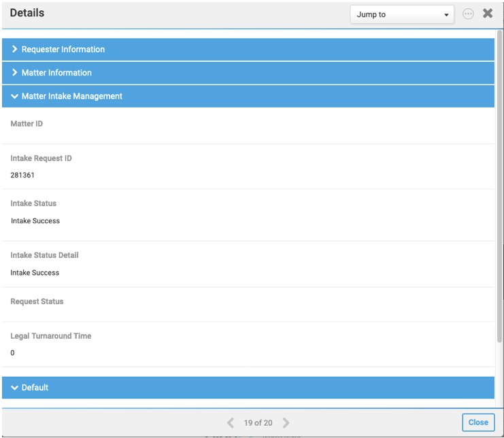Click the vertical scrollbar in details panel
Screen dimensions: 504x438
[x=499, y=186]
